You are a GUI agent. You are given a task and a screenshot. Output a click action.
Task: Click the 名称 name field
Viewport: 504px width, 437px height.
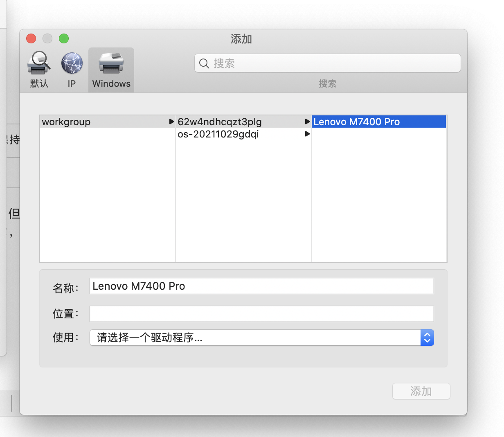[x=261, y=286]
